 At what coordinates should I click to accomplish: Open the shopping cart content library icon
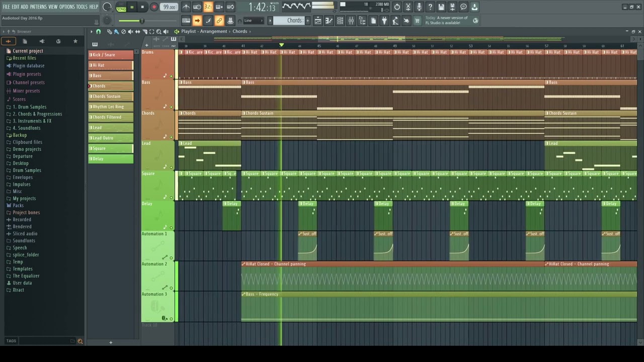(x=417, y=21)
